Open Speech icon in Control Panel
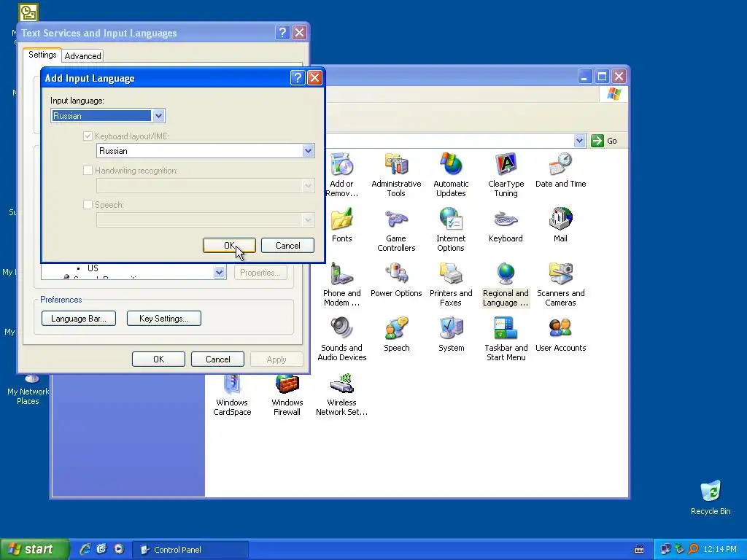 [x=396, y=334]
